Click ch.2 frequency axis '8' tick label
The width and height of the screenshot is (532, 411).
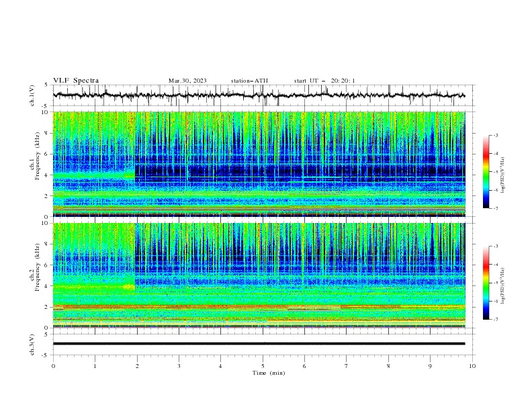click(x=47, y=244)
